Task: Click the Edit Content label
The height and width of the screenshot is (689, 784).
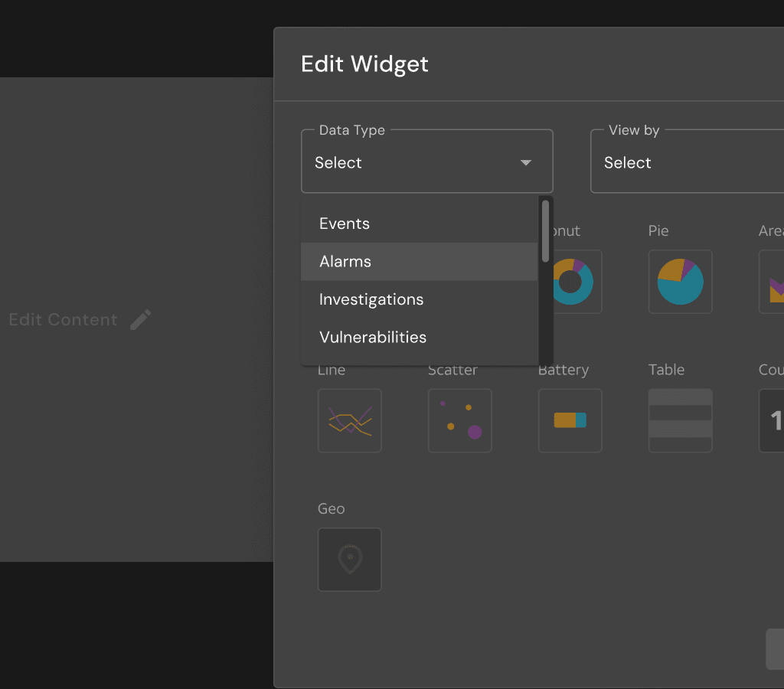Action: coord(63,319)
